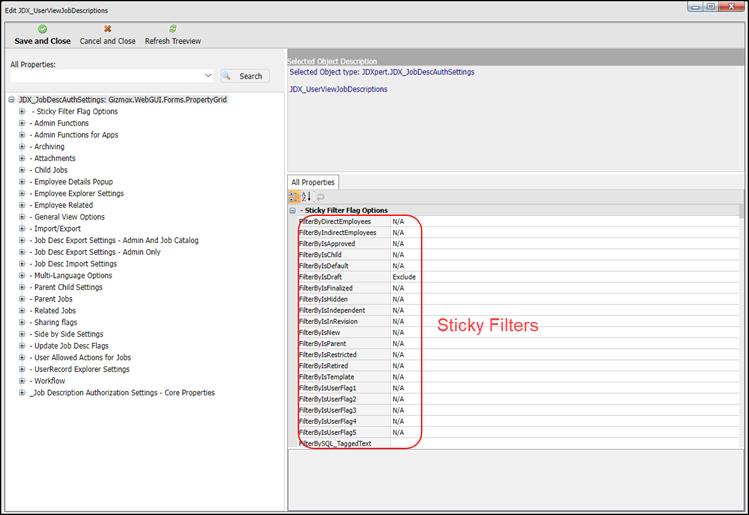The width and height of the screenshot is (749, 515).
Task: Select Job Description Authorization Settings - Core Properties
Action: 122,392
